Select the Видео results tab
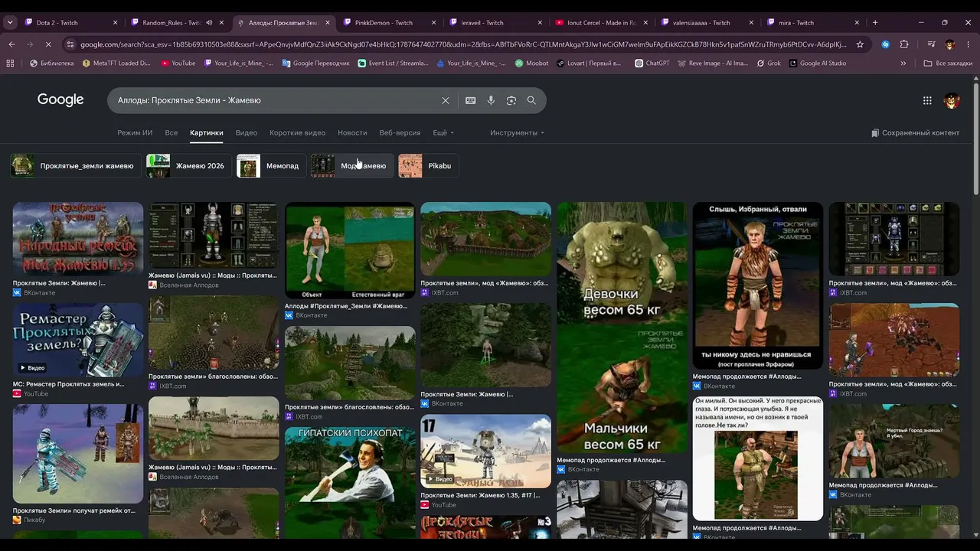This screenshot has height=551, width=980. [247, 132]
